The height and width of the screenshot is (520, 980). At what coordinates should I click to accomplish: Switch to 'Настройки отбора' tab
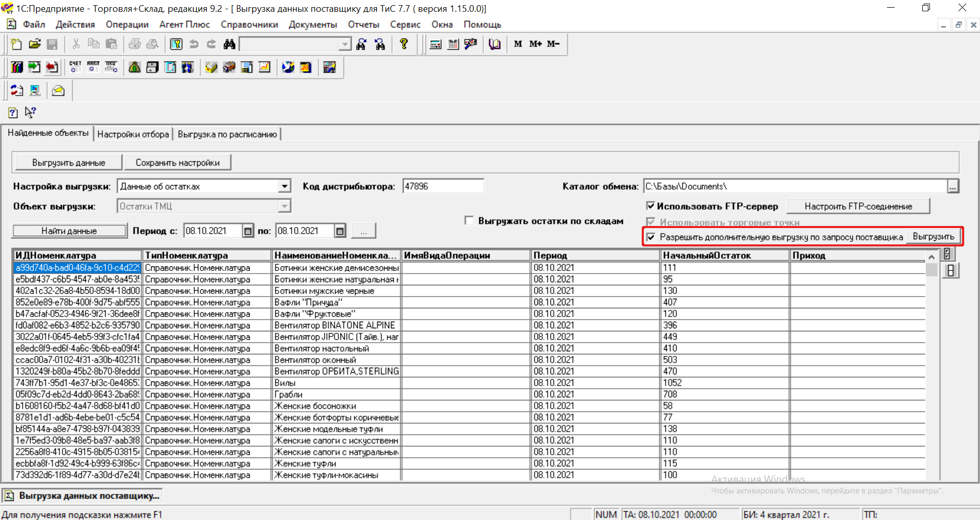point(133,134)
